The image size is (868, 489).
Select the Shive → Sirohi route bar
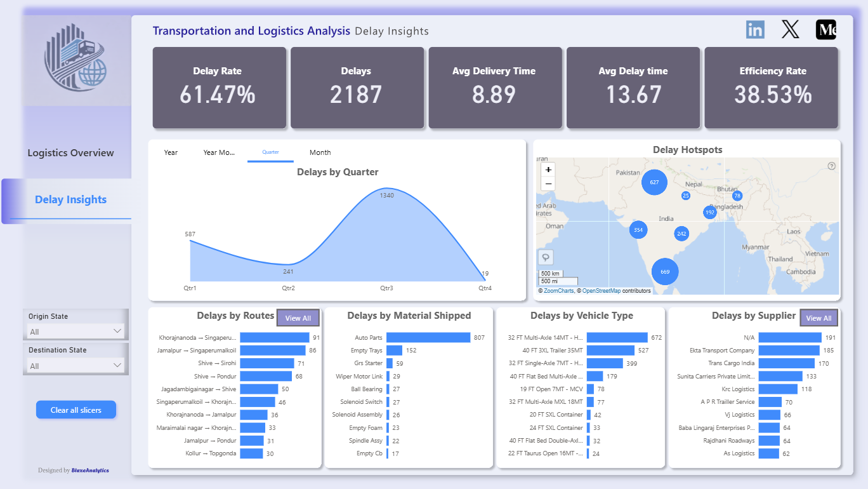267,363
